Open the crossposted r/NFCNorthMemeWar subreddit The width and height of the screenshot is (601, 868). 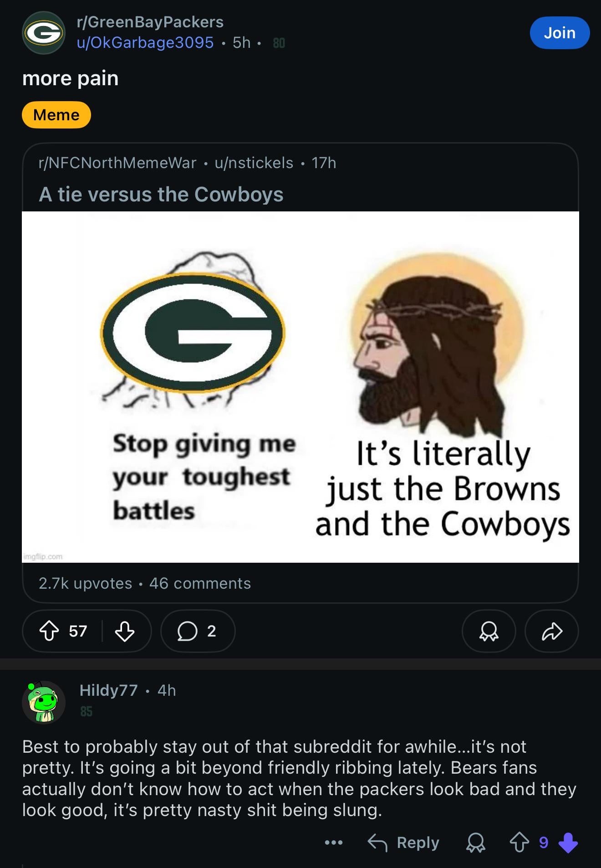(117, 163)
